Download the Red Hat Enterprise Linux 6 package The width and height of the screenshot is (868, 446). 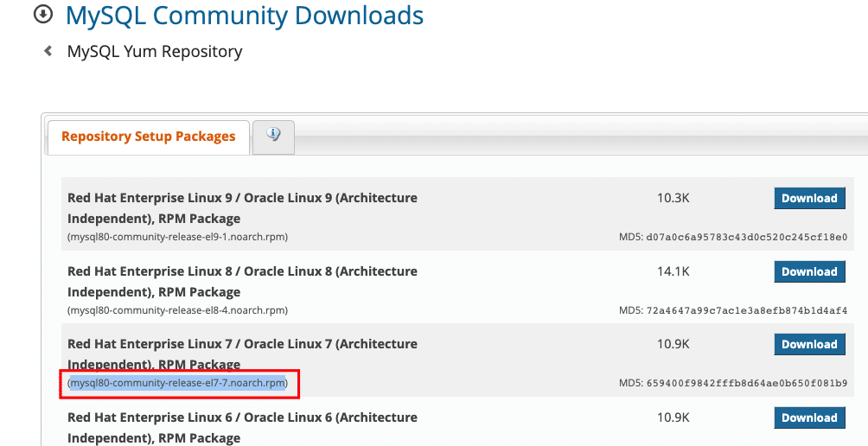coord(809,417)
